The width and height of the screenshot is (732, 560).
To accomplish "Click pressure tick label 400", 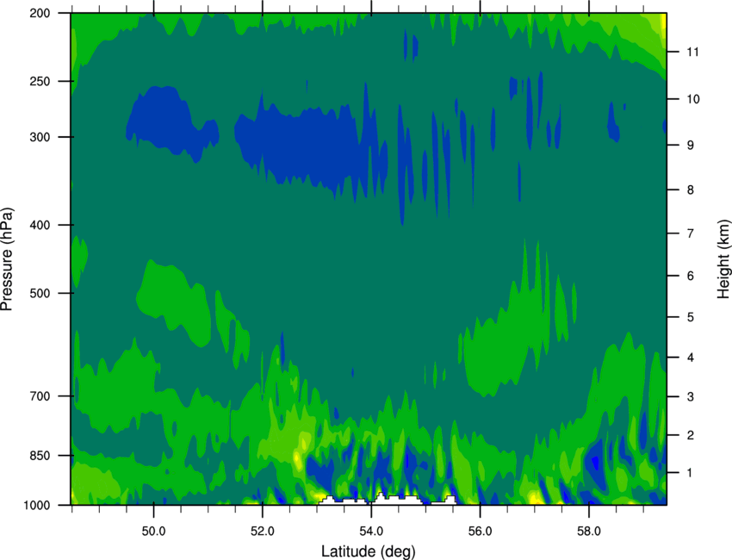I will pyautogui.click(x=40, y=225).
